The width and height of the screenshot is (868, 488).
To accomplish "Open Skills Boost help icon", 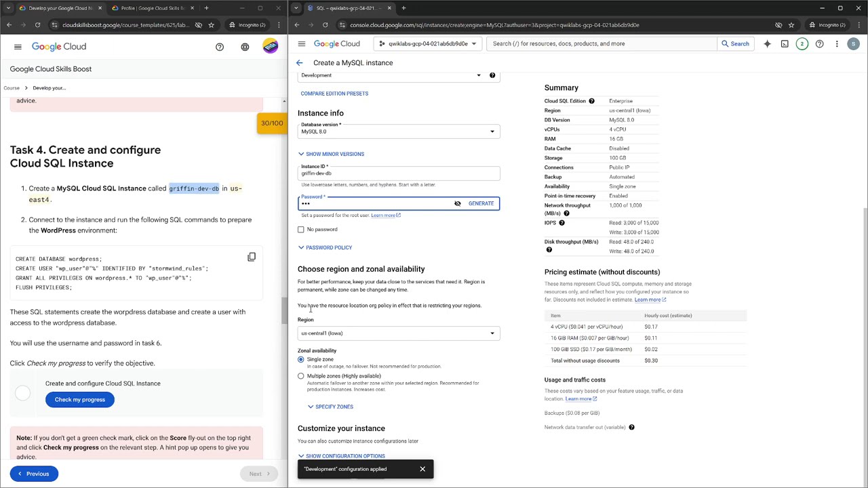I will (220, 47).
